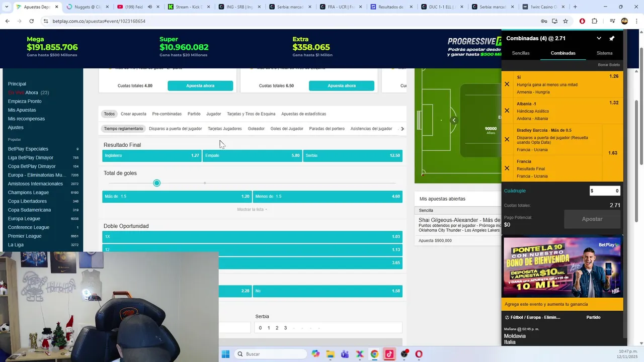Open the Opera browser in taskbar
The height and width of the screenshot is (362, 644).
pos(419,354)
